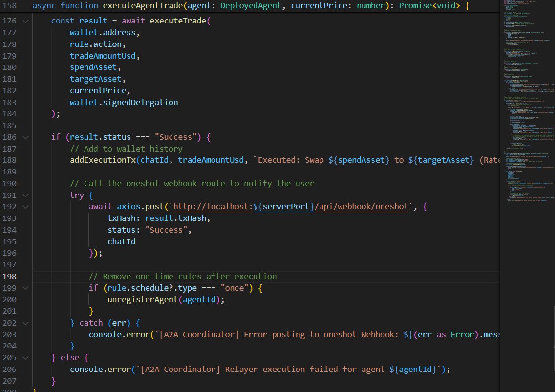The width and height of the screenshot is (555, 392).
Task: Click the 'Call the oneshot webhook route' comment
Action: [192, 183]
